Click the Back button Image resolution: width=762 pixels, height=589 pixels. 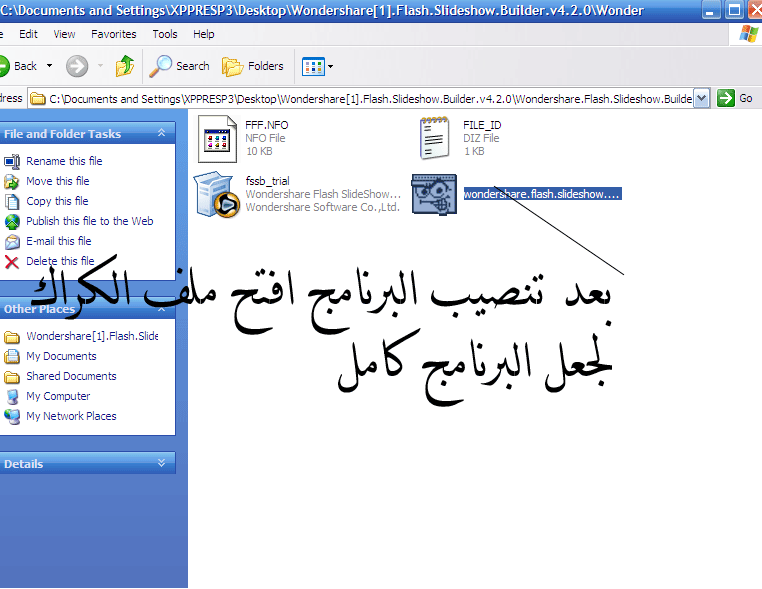coord(18,66)
